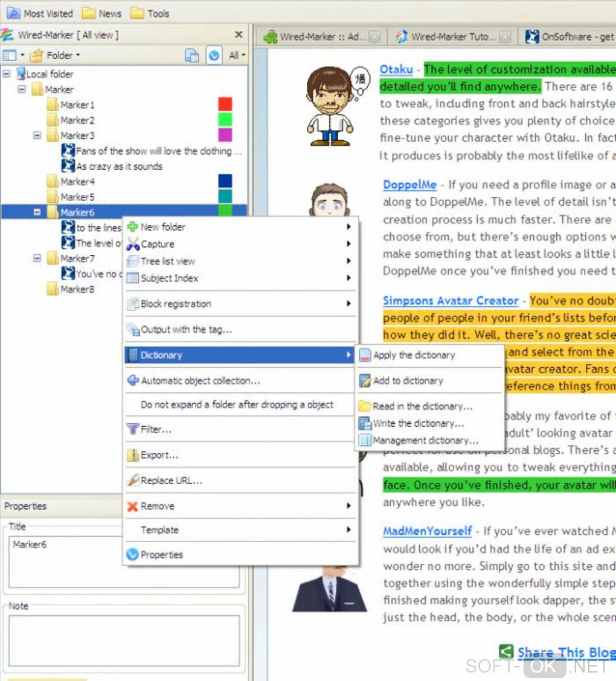The width and height of the screenshot is (616, 681).
Task: Open Most Visited bookmarks
Action: [40, 13]
